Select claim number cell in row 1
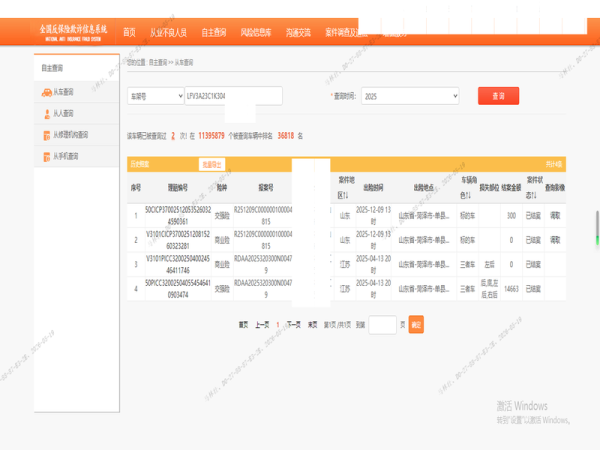600x450 pixels. tap(178, 216)
